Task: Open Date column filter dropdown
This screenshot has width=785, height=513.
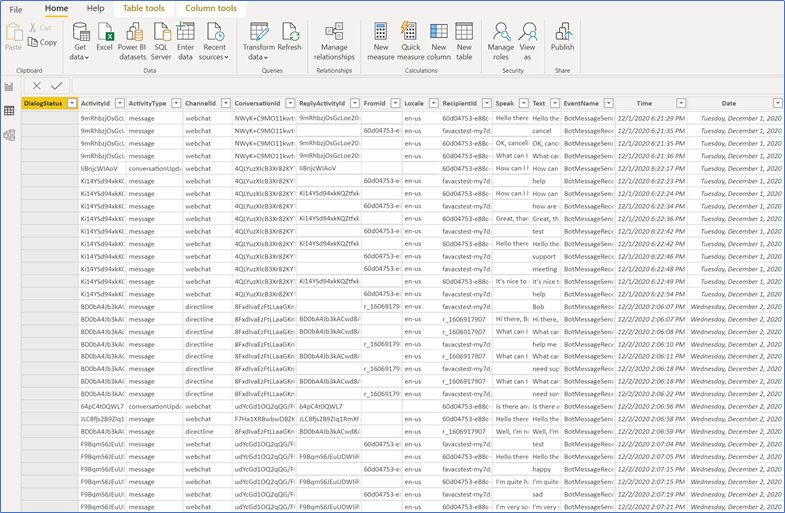Action: tap(777, 103)
